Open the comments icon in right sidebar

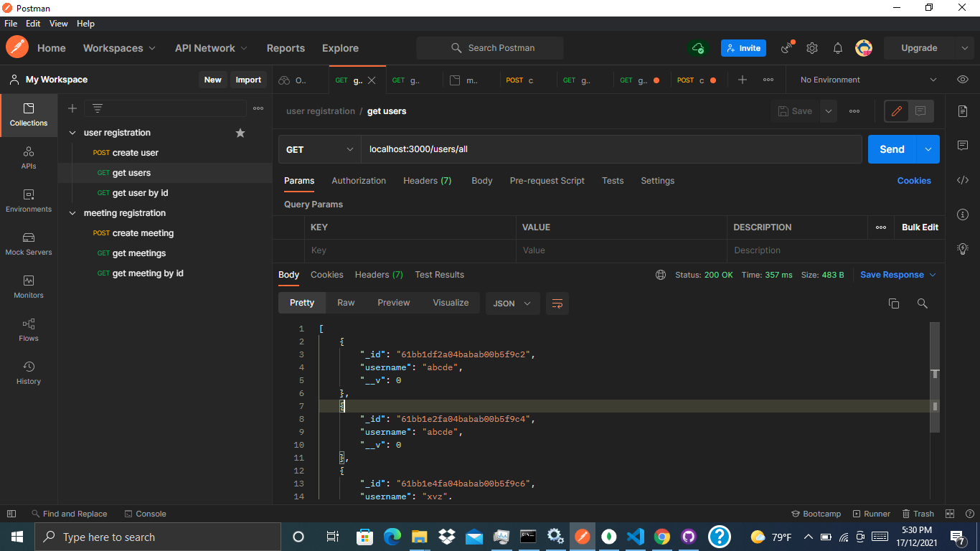pyautogui.click(x=963, y=146)
